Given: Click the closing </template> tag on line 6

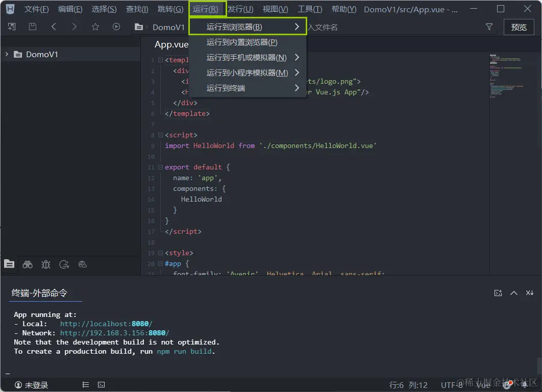Looking at the screenshot, I should point(187,113).
